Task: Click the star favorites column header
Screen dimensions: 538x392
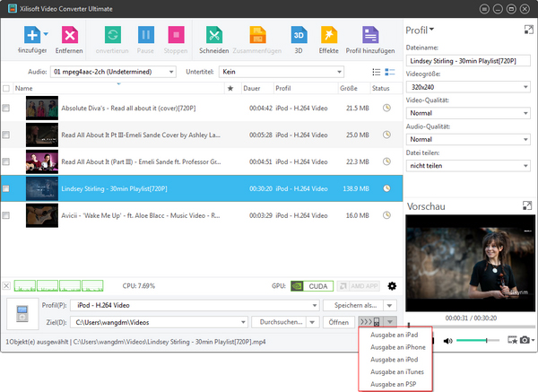Action: click(230, 89)
